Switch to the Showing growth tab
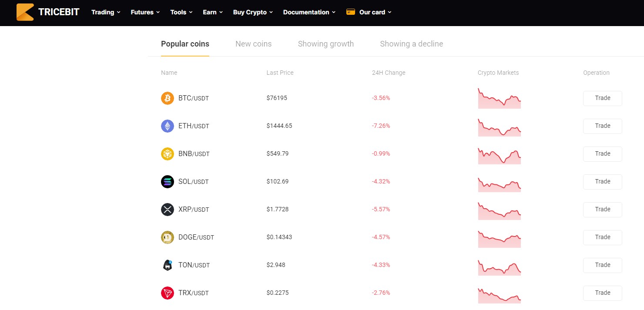Viewport: 644px width, 310px height. click(x=326, y=44)
